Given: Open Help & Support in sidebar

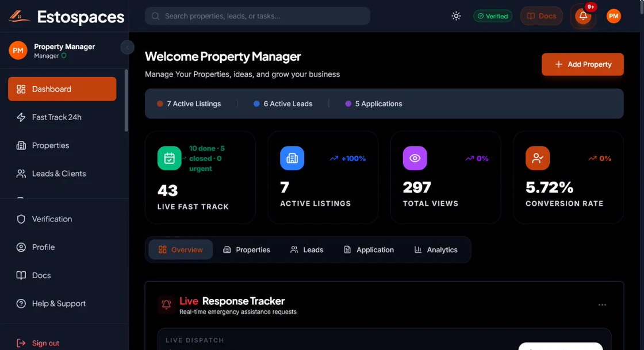Looking at the screenshot, I should coord(62,303).
